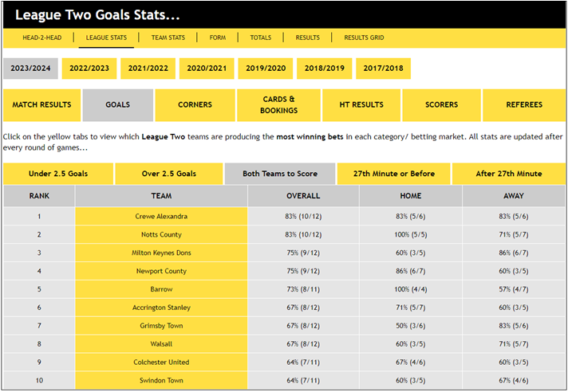Screen dimensions: 568x392
Task: Open the Milton Keynes Dons team link
Action: pos(161,253)
